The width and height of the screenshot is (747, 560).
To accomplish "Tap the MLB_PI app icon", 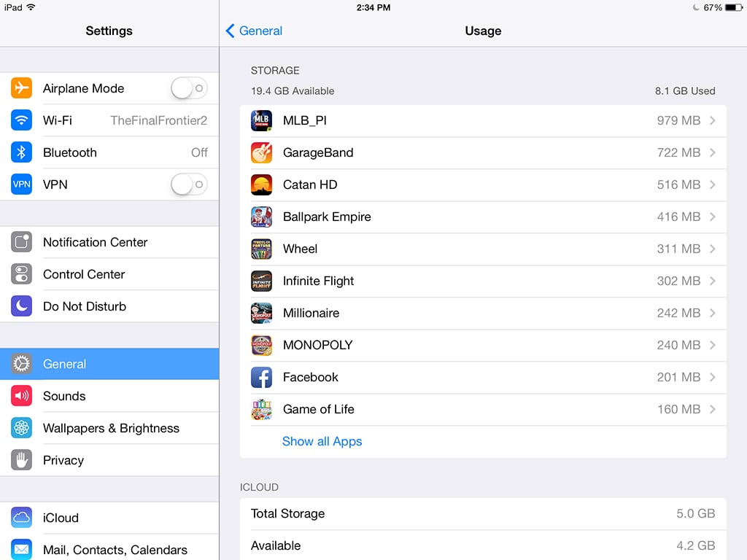I will point(262,120).
